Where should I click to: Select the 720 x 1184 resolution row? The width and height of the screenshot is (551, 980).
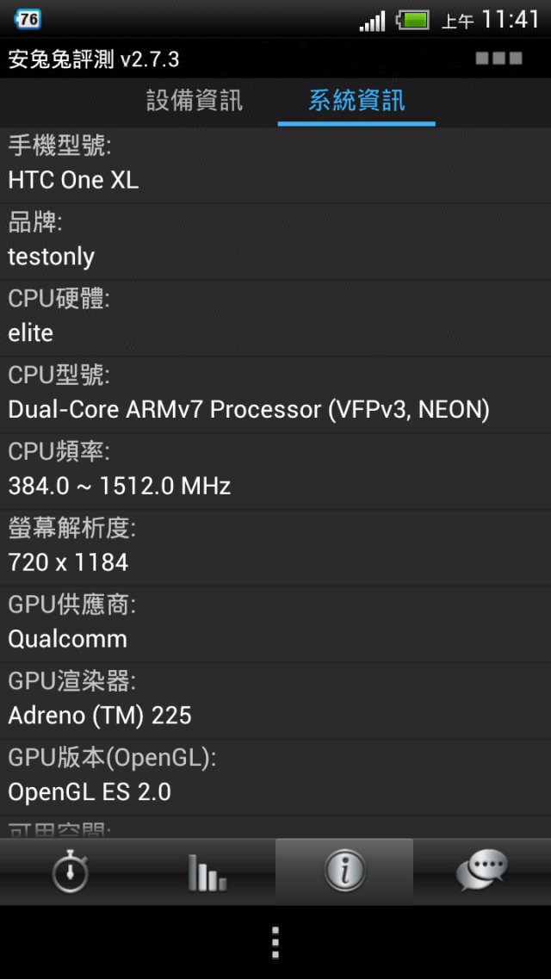(x=275, y=548)
